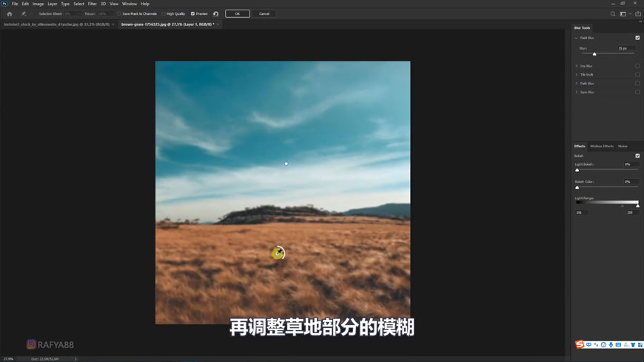The width and height of the screenshot is (644, 362).
Task: Expand the Tilt-Shift section
Action: coord(577,75)
